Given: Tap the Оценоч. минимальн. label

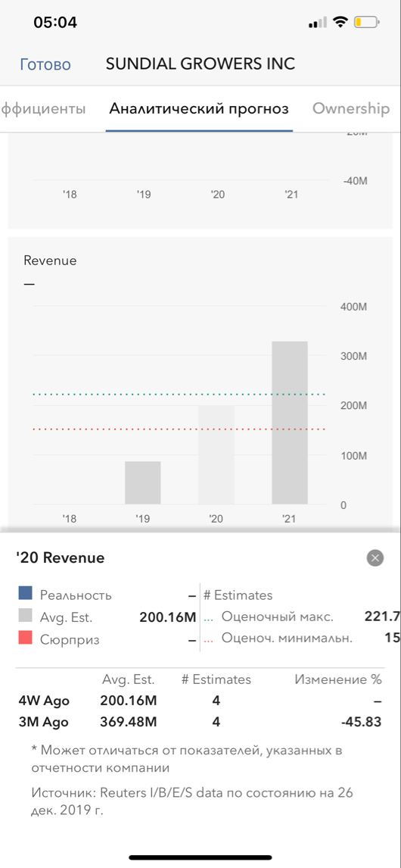Looking at the screenshot, I should point(287,639).
